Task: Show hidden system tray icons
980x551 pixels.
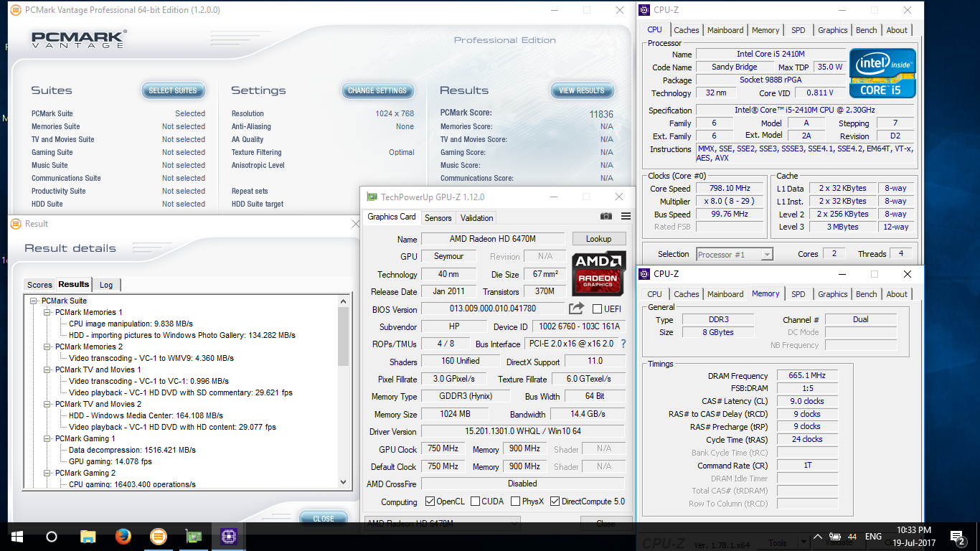Action: tap(817, 536)
